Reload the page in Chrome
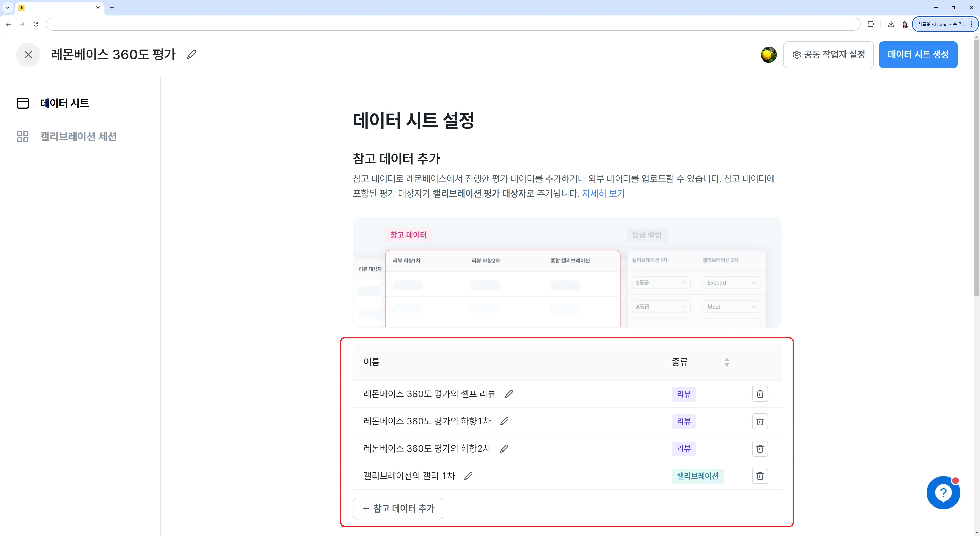Viewport: 980px width, 536px height. pos(36,24)
